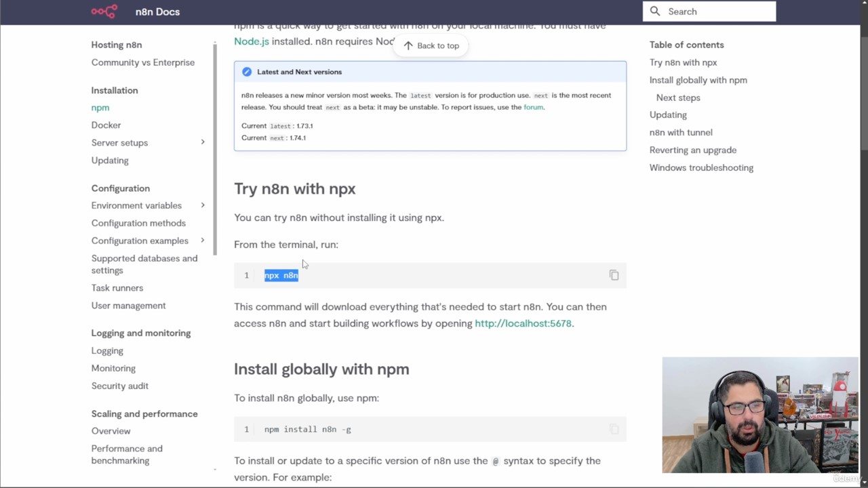Click the presenter webcam thumbnail
Viewport: 868px width, 488px height.
coord(760,415)
